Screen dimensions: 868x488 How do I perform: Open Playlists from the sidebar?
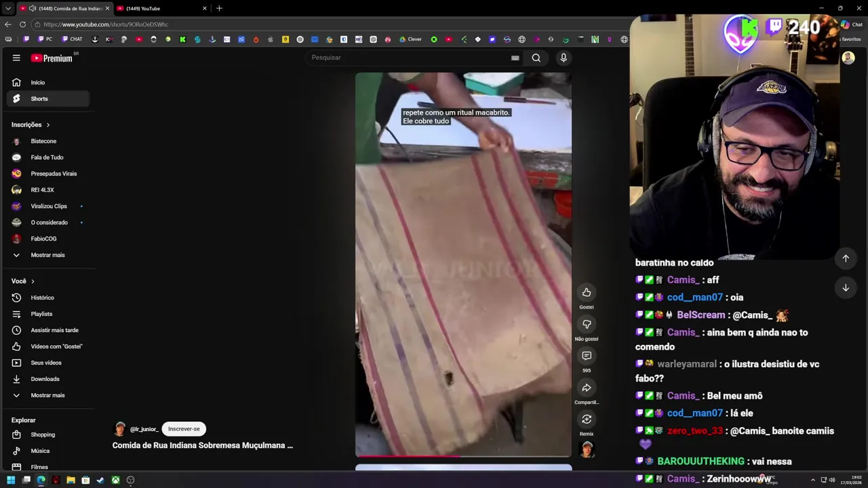coord(47,314)
